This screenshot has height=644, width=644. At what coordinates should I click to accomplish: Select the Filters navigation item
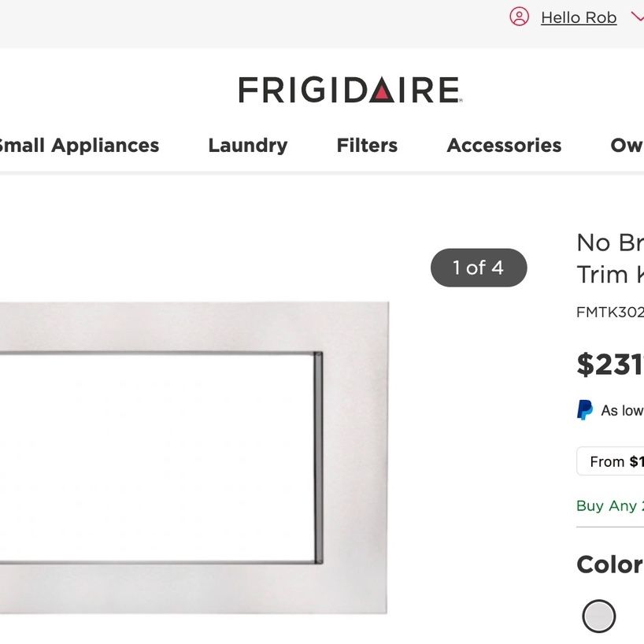tap(367, 146)
